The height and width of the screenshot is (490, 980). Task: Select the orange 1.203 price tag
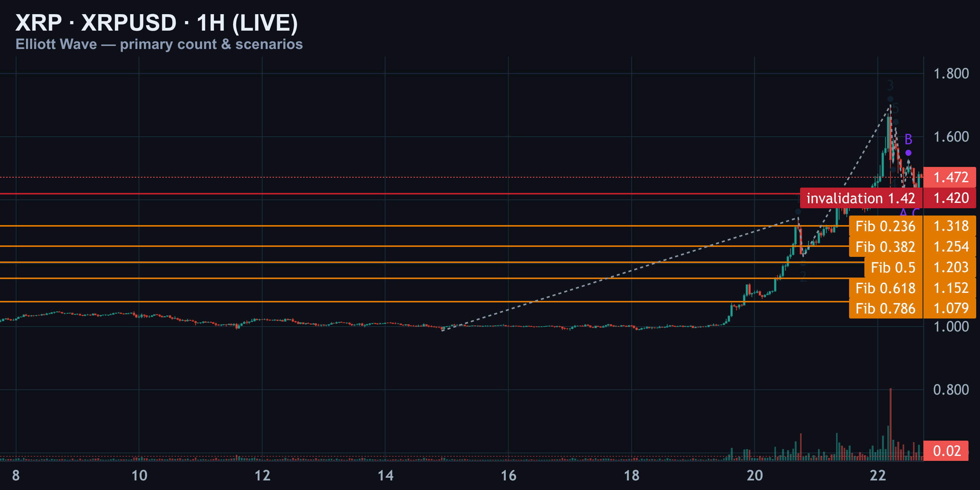[950, 268]
